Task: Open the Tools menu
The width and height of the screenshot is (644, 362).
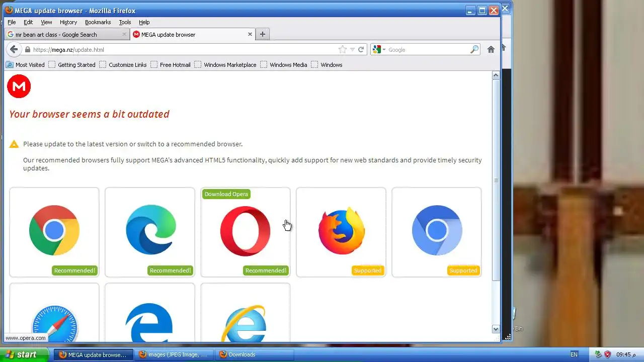Action: (125, 22)
